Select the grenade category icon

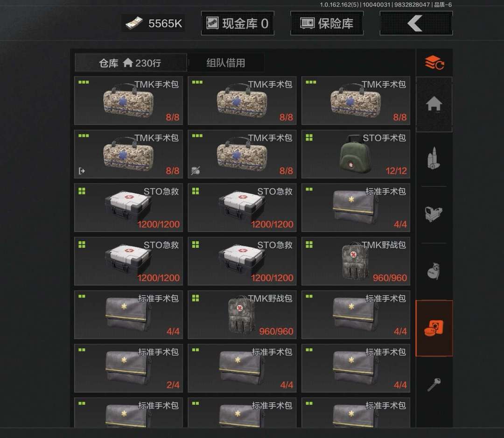tap(433, 271)
